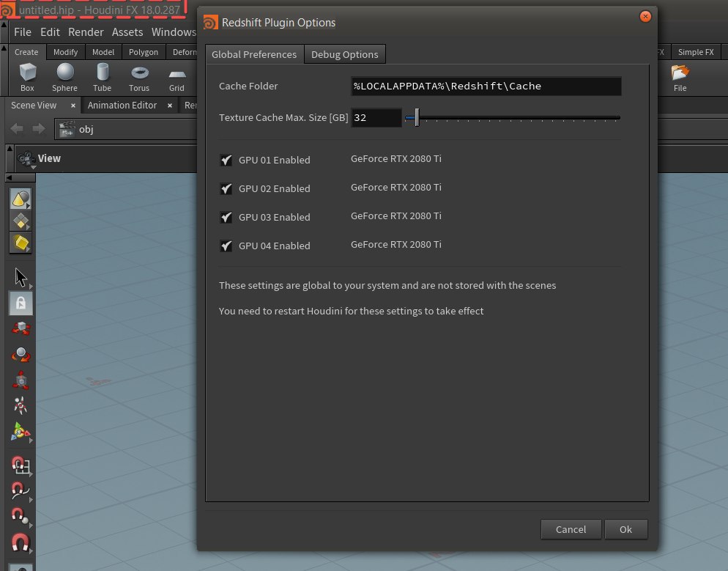Close the Scene View pane tab
Image resolution: width=728 pixels, height=571 pixels.
[x=73, y=106]
